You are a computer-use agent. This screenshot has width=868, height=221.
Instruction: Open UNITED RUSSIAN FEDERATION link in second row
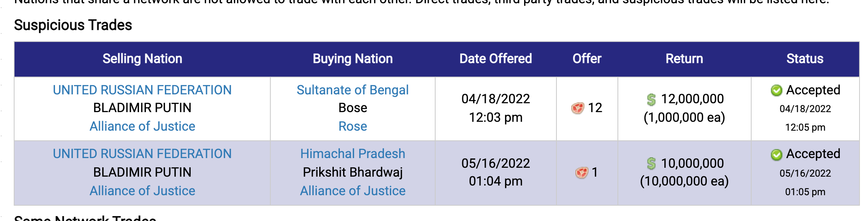(x=142, y=154)
